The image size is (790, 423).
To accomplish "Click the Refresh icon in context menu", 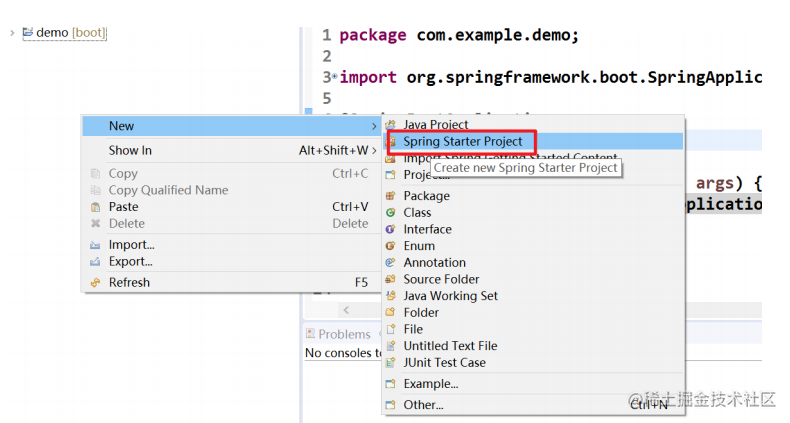I will 95,283.
